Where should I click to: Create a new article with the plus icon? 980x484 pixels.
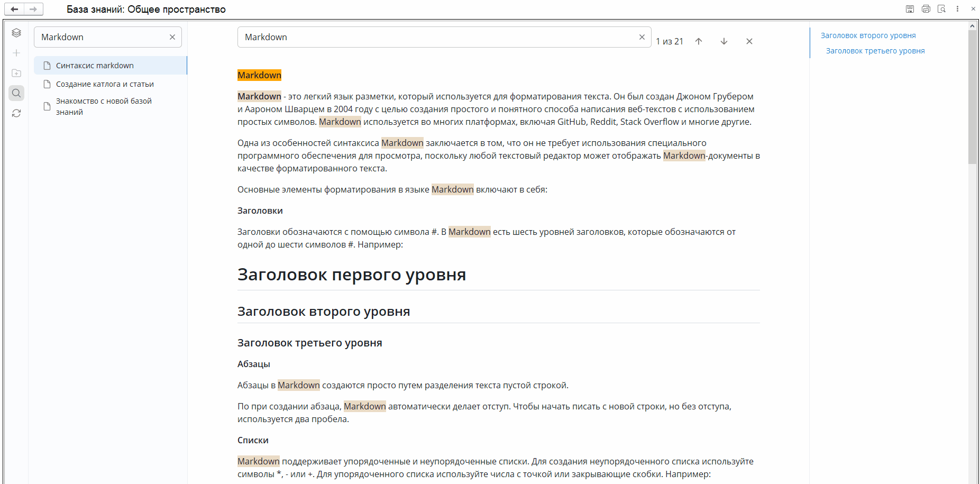click(x=16, y=53)
